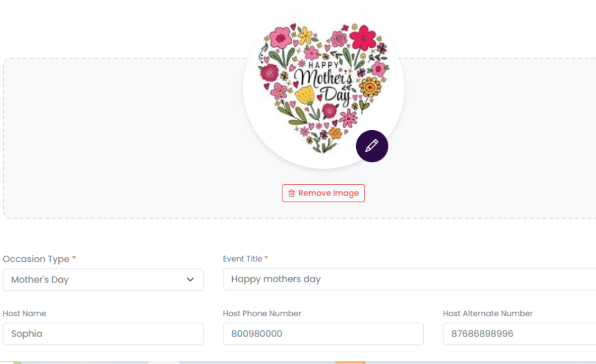Click into the Host Name field
This screenshot has width=596, height=364.
point(103,334)
